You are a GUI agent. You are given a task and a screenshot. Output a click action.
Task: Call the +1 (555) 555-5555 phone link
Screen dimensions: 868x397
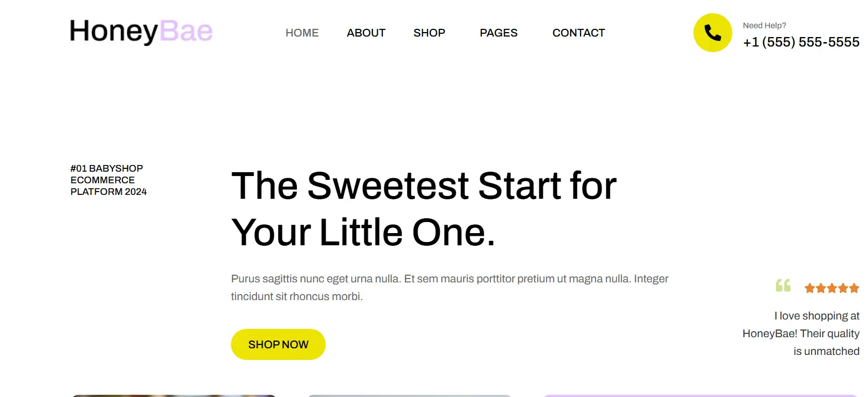[801, 42]
